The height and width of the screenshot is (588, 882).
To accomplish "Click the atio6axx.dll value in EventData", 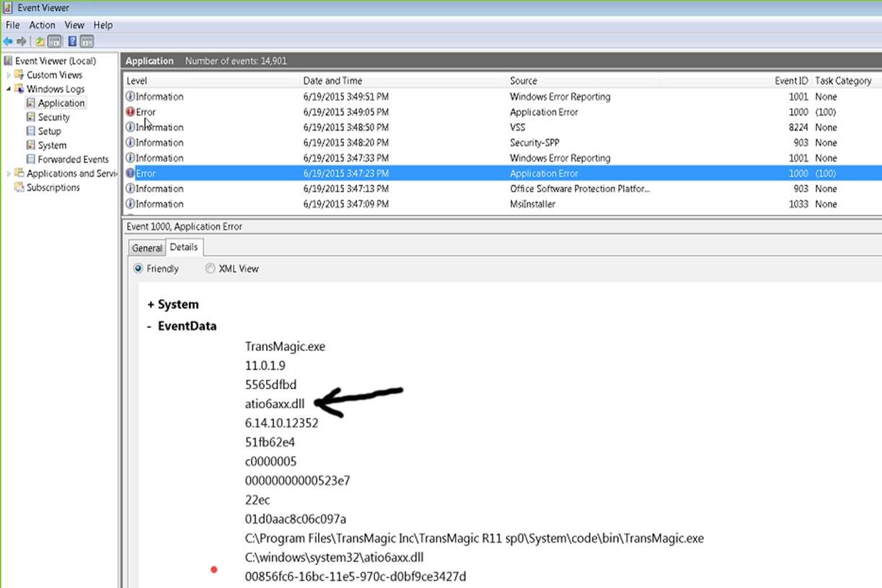I will click(x=275, y=404).
